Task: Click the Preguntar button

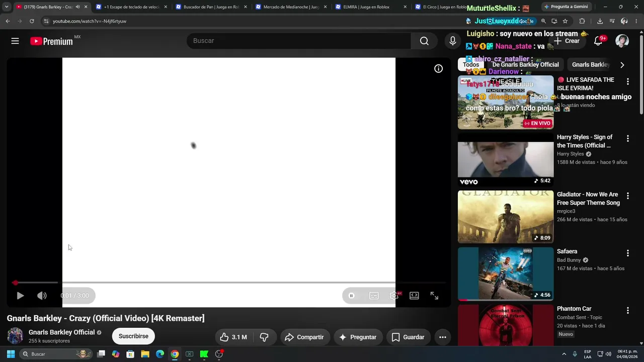Action: coord(358,337)
